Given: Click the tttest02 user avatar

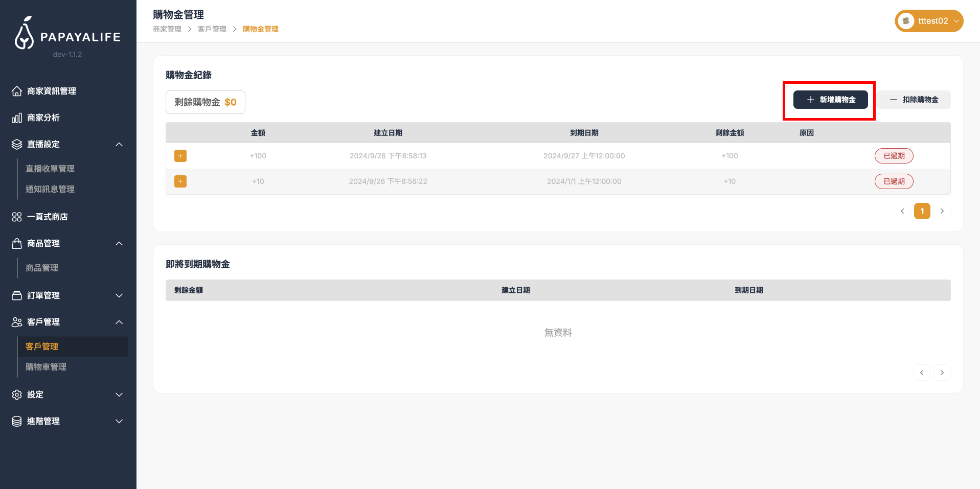Looking at the screenshot, I should click(x=906, y=21).
